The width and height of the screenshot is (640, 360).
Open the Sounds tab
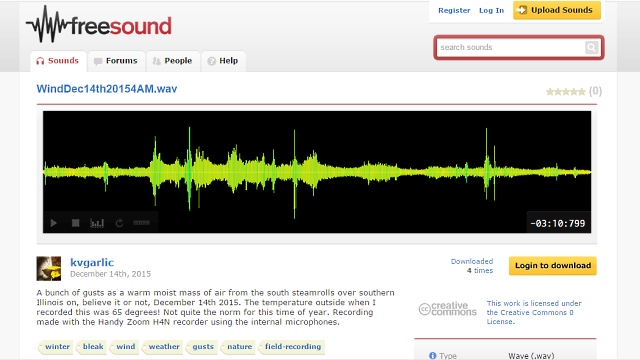point(58,61)
